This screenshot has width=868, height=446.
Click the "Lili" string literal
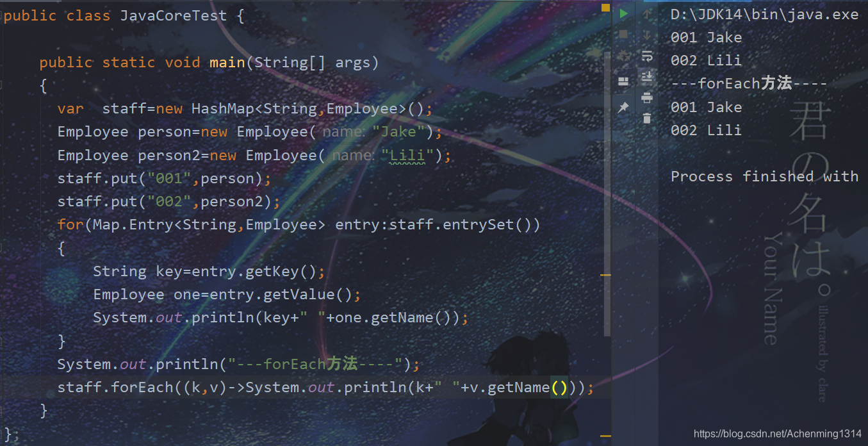[407, 155]
